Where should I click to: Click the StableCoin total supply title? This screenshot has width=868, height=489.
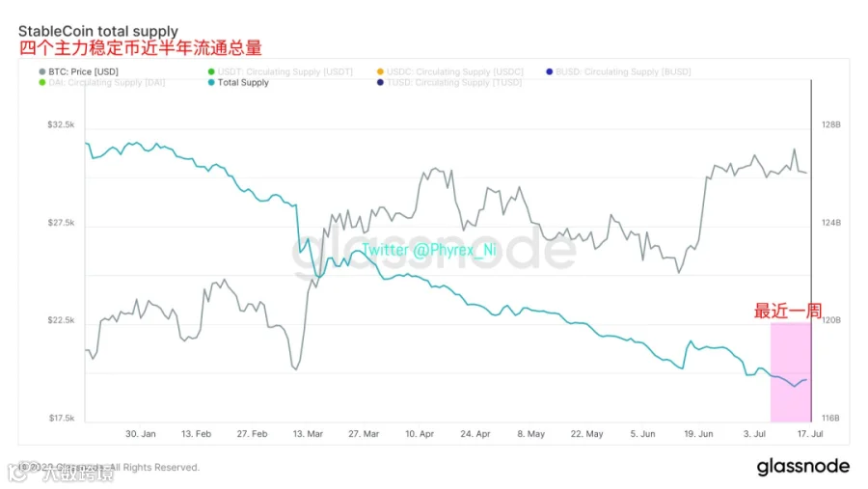pyautogui.click(x=98, y=31)
